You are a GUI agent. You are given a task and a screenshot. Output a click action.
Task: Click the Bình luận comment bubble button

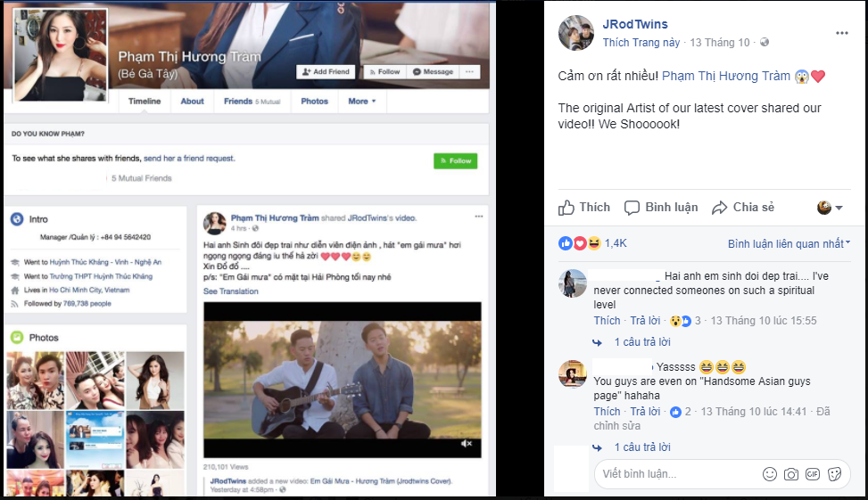661,208
